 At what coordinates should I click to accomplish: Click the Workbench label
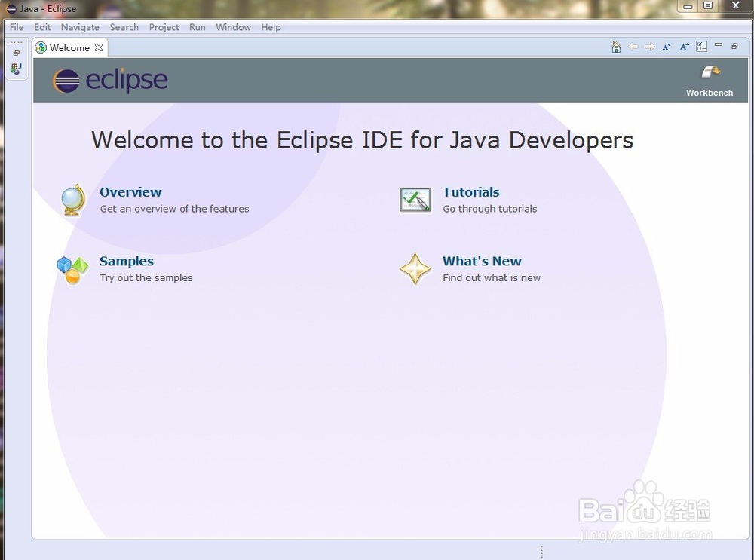tap(710, 93)
